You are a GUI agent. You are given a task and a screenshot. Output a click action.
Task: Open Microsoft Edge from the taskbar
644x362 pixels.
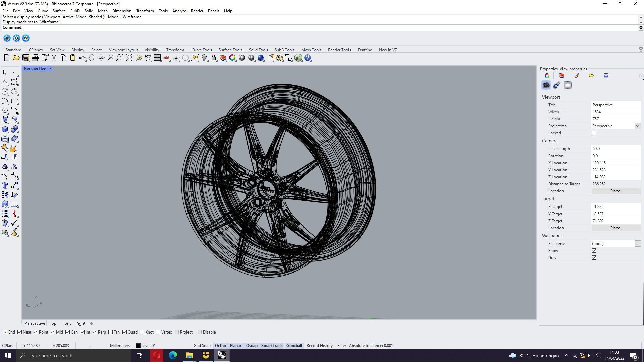(173, 356)
